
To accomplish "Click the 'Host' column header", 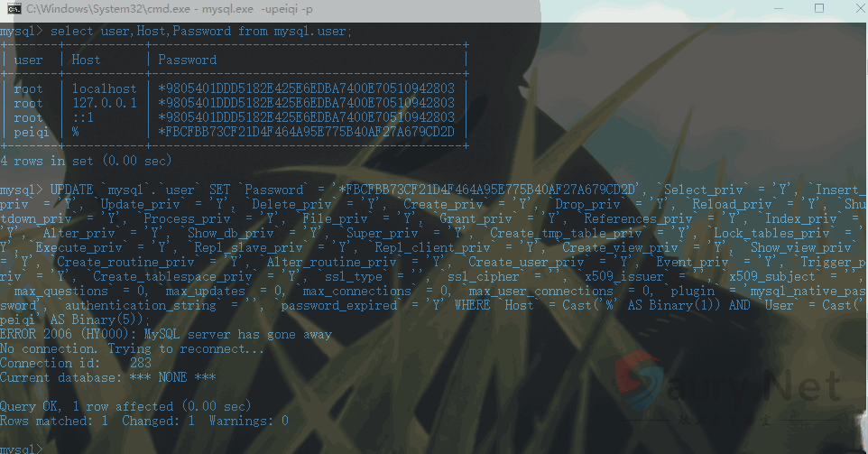I will [x=86, y=60].
